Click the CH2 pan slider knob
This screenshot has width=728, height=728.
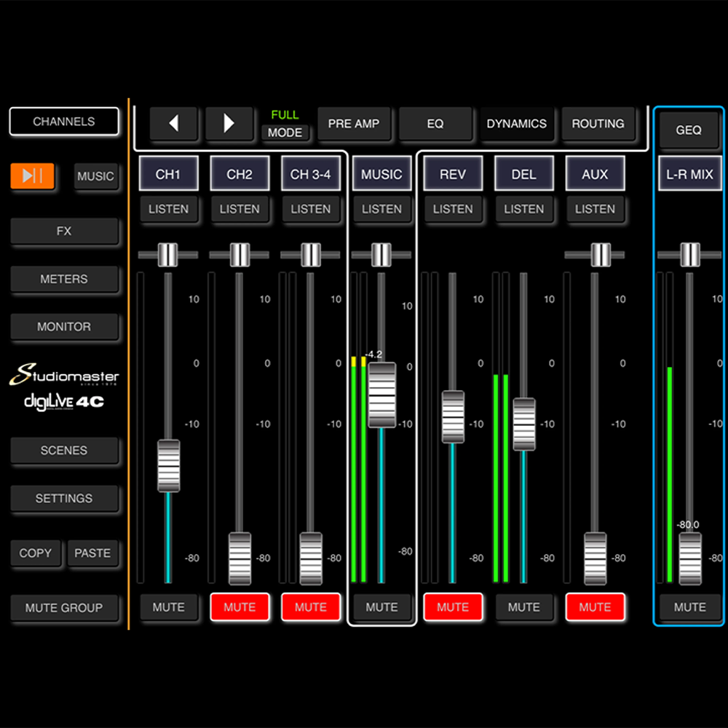(240, 255)
